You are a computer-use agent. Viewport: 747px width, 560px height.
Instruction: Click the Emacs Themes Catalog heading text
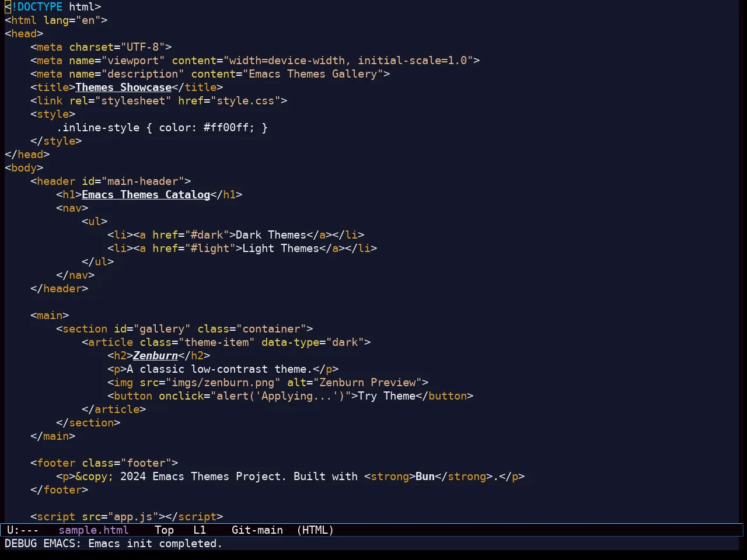(146, 195)
